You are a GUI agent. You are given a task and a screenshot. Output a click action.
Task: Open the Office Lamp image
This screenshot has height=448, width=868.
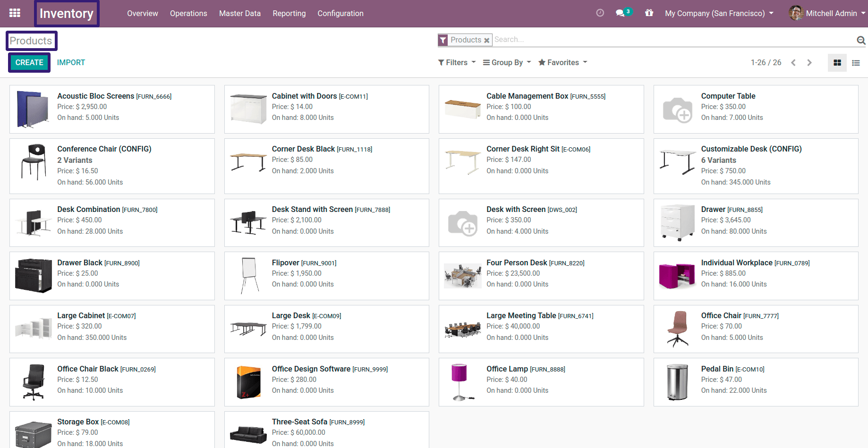click(x=462, y=382)
